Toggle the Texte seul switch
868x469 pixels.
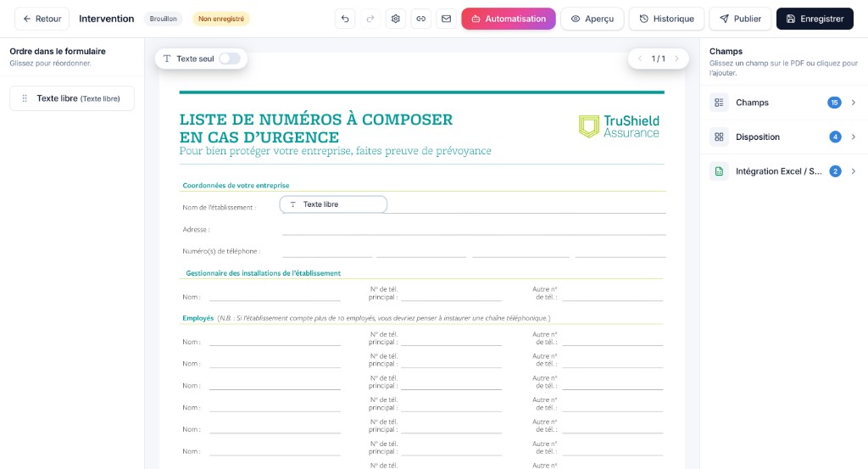(229, 59)
